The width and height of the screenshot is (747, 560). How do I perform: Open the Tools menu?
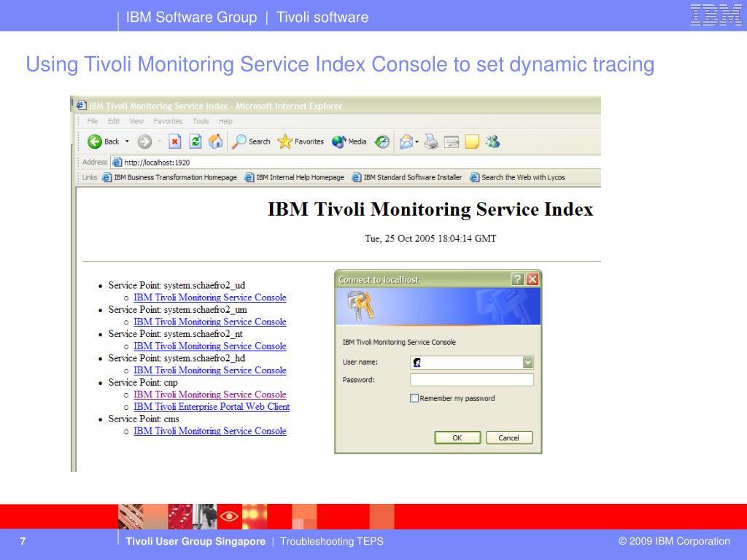click(201, 121)
